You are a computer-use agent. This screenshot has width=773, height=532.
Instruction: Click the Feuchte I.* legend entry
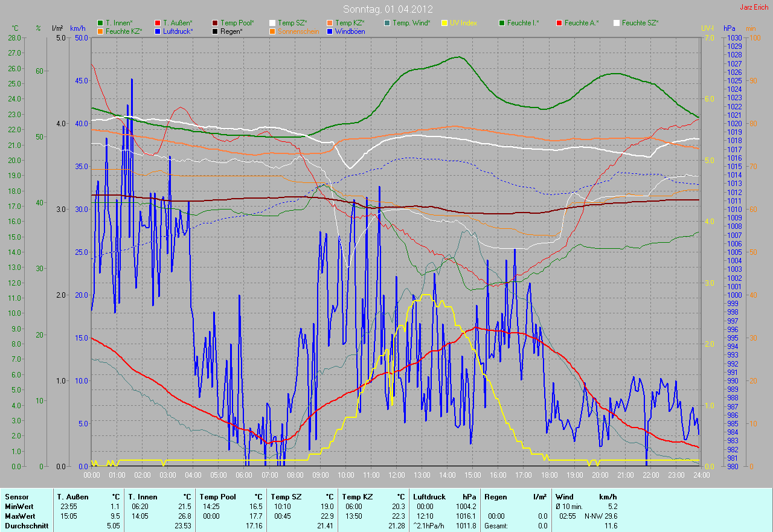click(523, 23)
